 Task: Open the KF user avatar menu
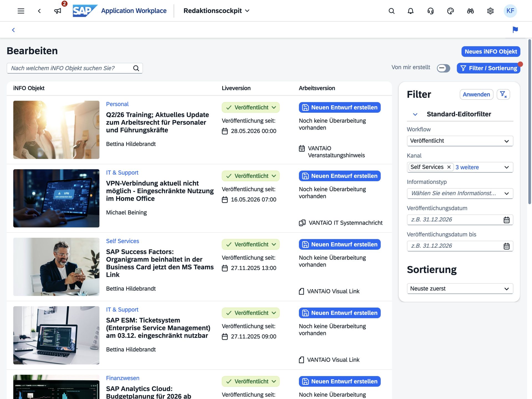510,11
